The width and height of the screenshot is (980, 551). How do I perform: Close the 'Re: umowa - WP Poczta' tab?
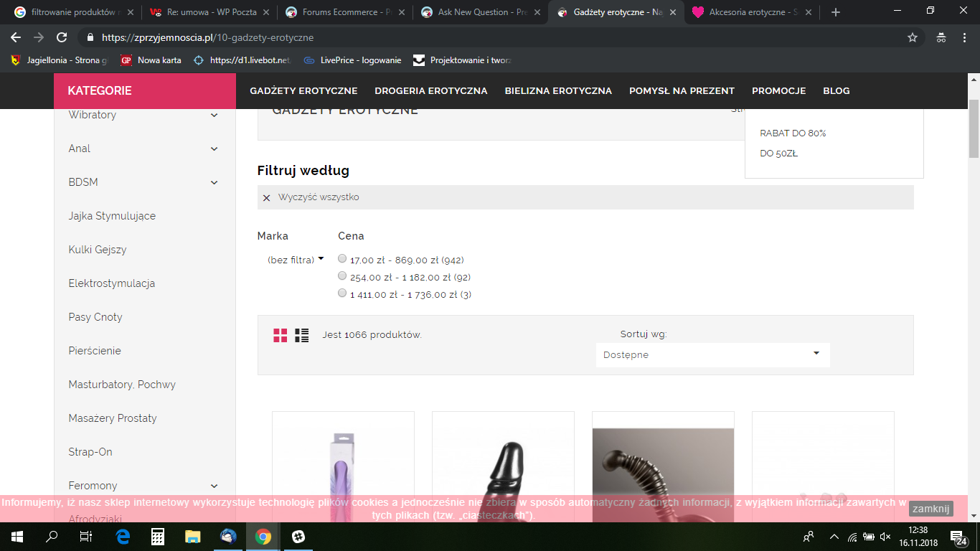[x=267, y=12]
